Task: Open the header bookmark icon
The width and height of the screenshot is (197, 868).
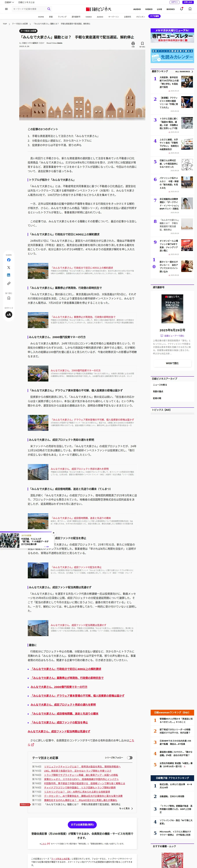Action: (190, 9)
